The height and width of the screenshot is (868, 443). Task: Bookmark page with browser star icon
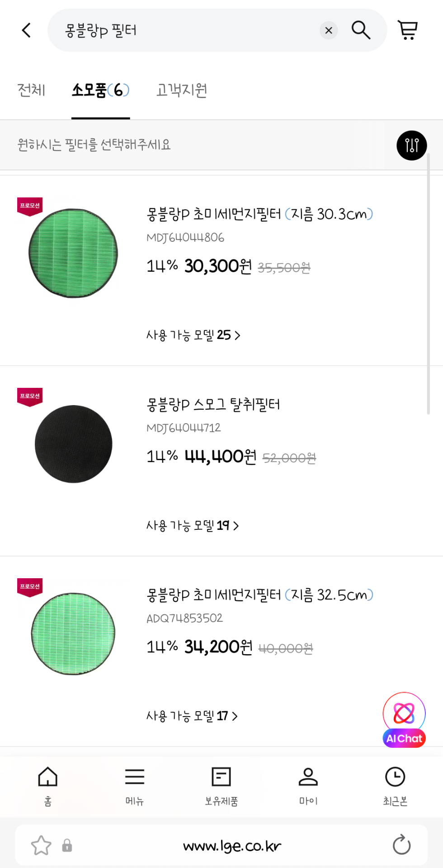tap(41, 845)
